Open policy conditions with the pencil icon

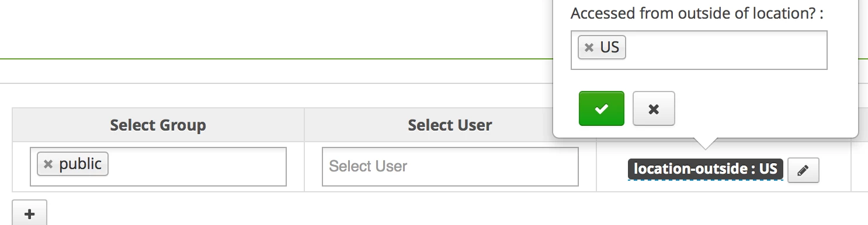point(803,170)
